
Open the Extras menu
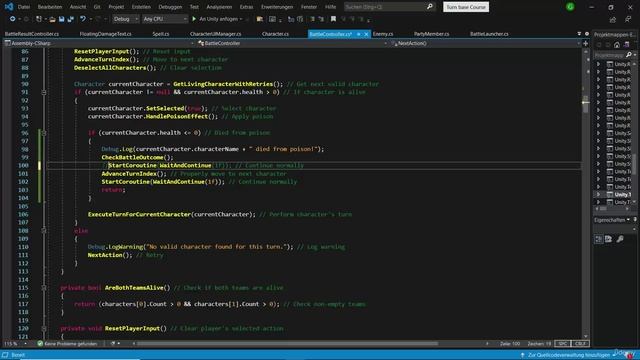pyautogui.click(x=246, y=7)
